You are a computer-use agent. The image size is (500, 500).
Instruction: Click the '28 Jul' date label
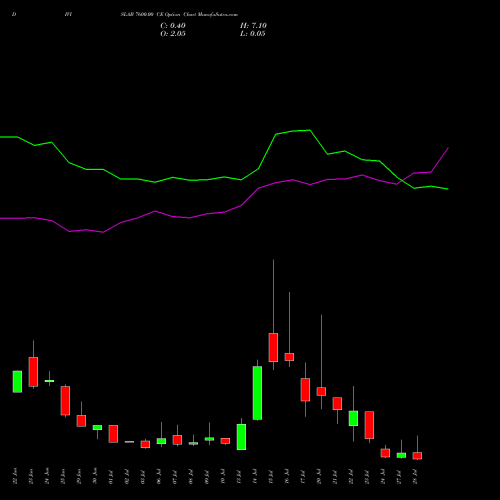[x=415, y=477]
